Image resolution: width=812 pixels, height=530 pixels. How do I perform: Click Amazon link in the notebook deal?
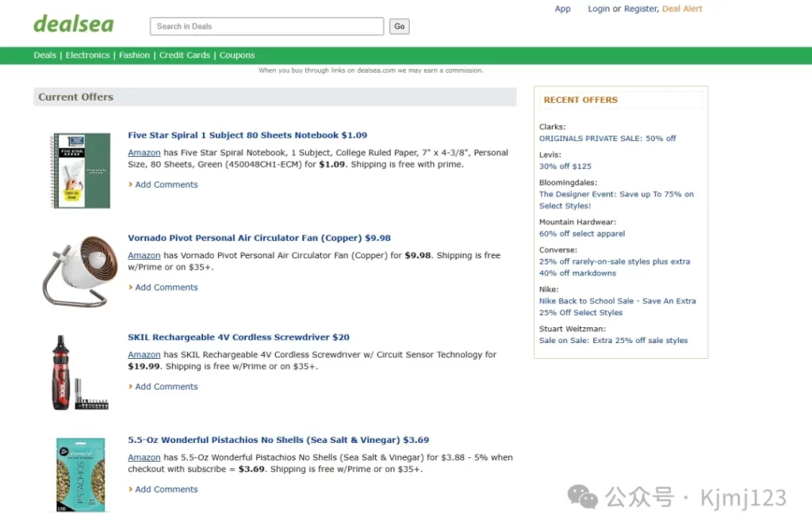(144, 153)
